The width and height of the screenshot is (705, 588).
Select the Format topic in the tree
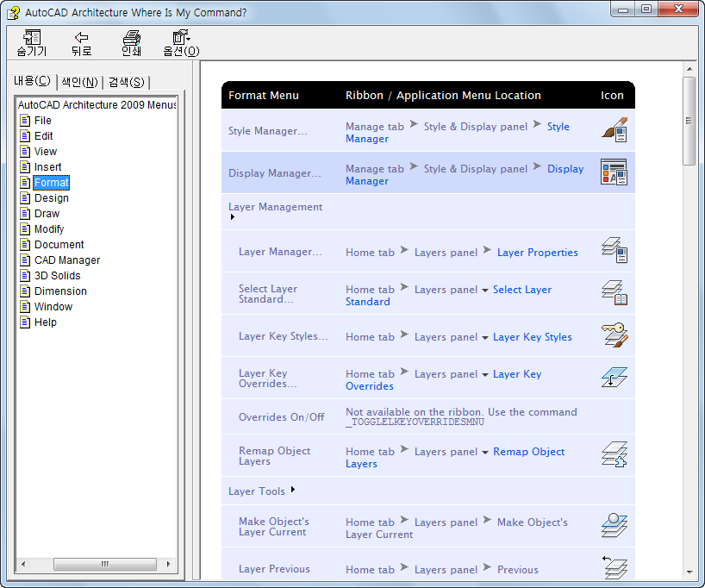click(52, 183)
